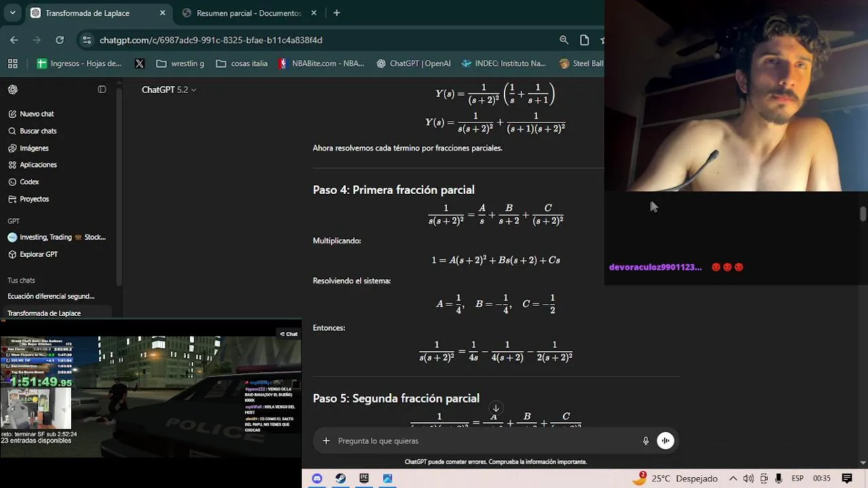Open the notifications action center
Screen dimensions: 868x488
click(847, 479)
